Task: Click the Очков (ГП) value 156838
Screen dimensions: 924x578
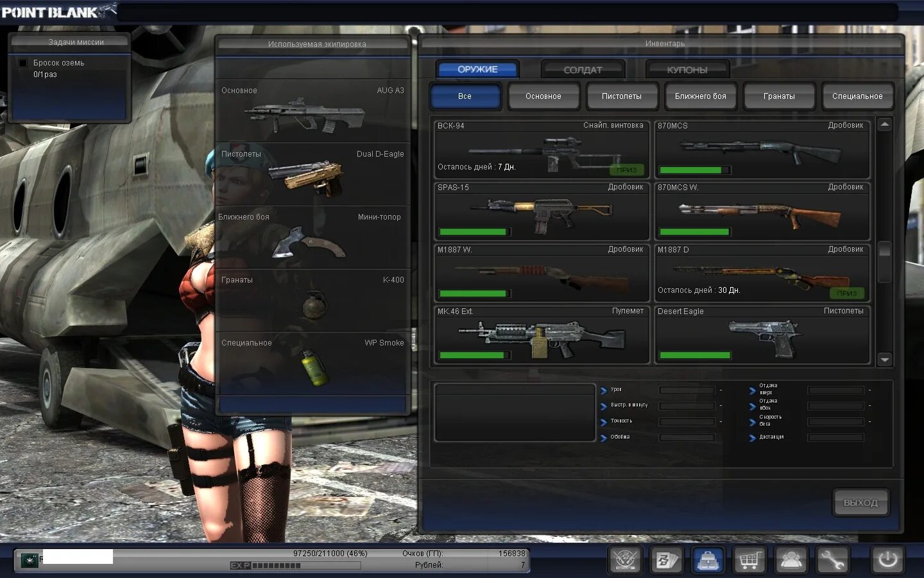Action: tap(512, 554)
